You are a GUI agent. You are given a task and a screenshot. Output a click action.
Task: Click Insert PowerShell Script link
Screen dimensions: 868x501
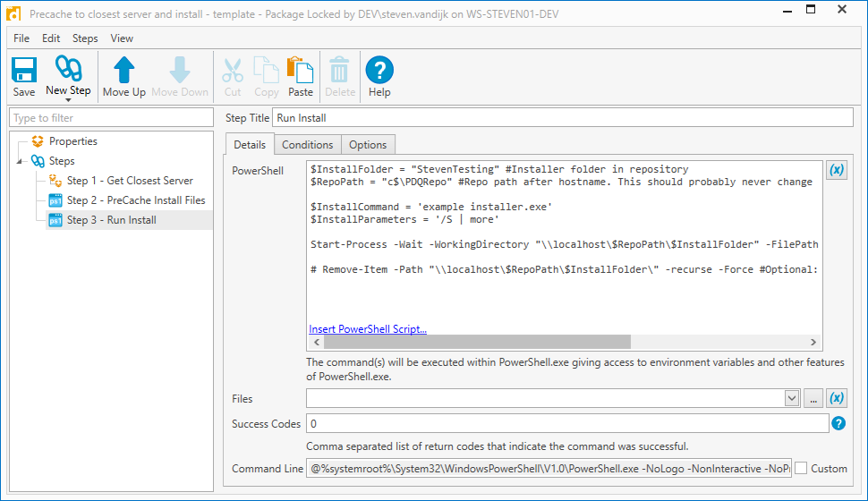click(x=368, y=329)
